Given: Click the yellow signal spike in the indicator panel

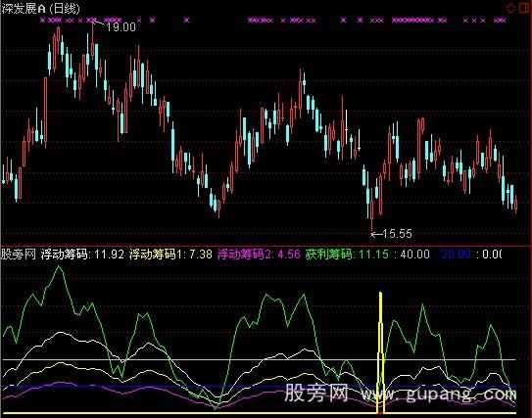Looking at the screenshot, I should 380,352.
